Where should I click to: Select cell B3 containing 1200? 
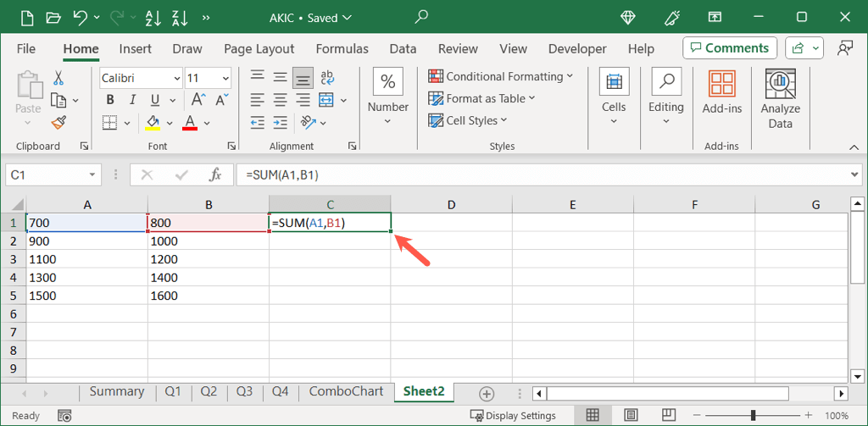tap(209, 259)
